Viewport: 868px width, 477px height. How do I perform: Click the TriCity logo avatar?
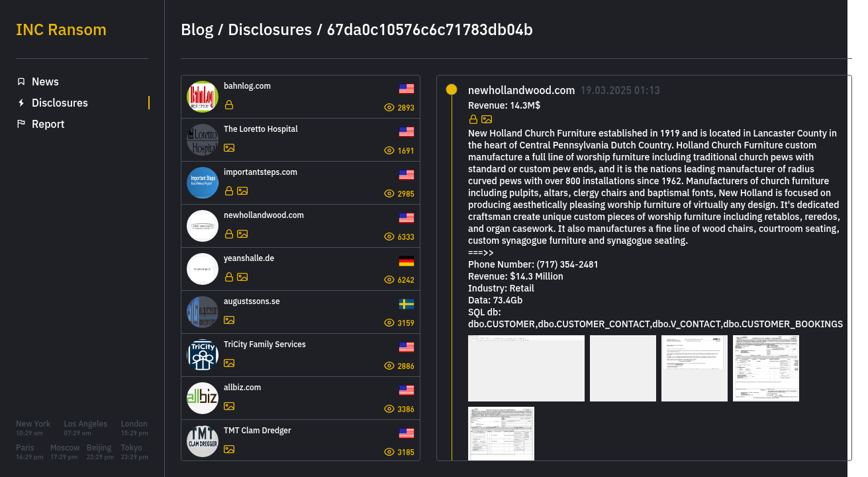coord(203,355)
